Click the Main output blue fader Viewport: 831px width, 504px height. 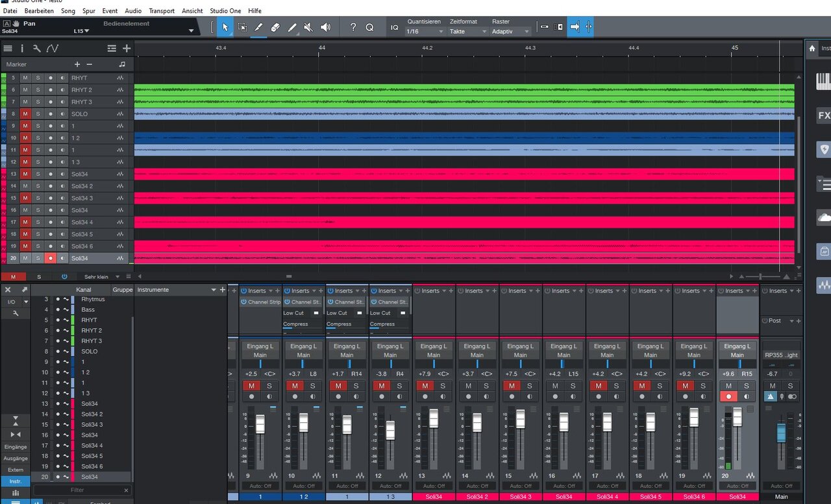click(782, 433)
